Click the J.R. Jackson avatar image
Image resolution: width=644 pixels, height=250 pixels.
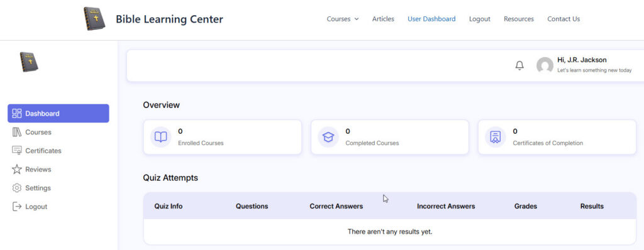click(545, 65)
